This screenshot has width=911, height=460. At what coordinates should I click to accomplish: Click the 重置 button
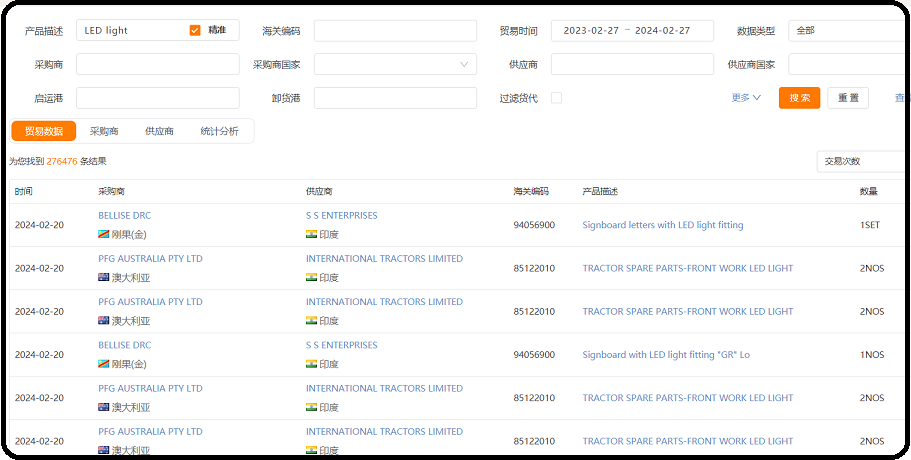tap(848, 98)
